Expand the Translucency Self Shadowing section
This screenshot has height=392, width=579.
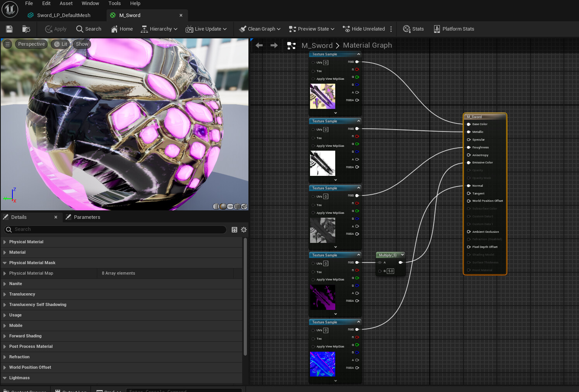pyautogui.click(x=5, y=305)
